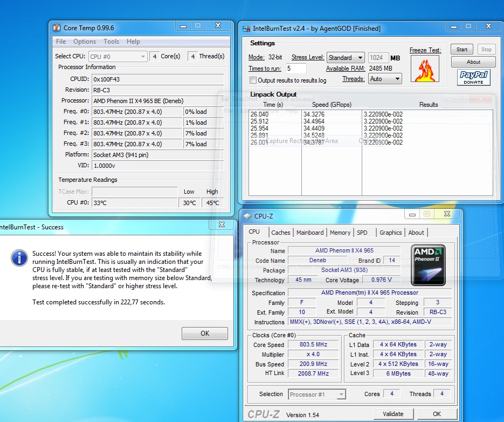Minimize the Core Temp window
Image resolution: width=504 pixels, height=422 pixels.
(183, 26)
